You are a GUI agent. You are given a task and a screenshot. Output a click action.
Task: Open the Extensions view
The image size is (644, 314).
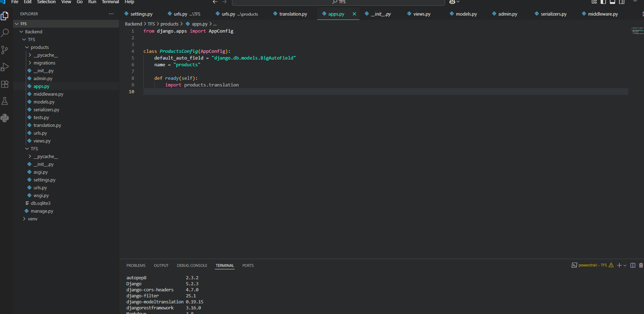point(5,84)
